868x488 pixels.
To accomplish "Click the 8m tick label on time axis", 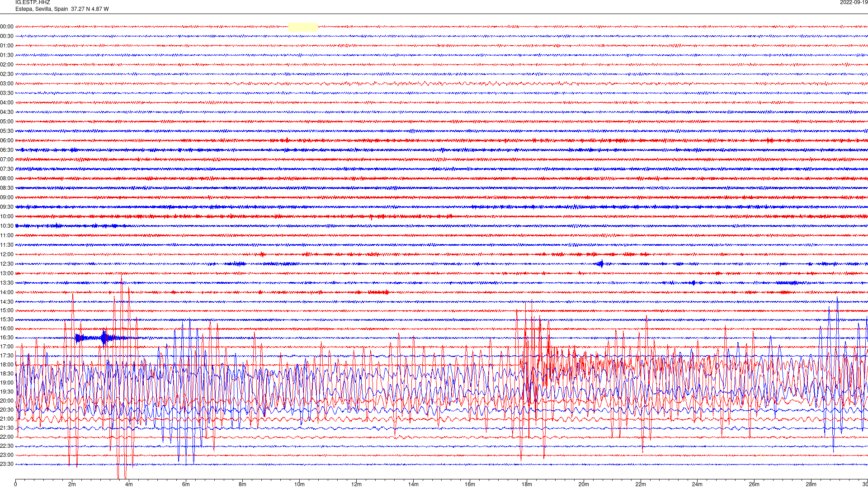I will [242, 484].
